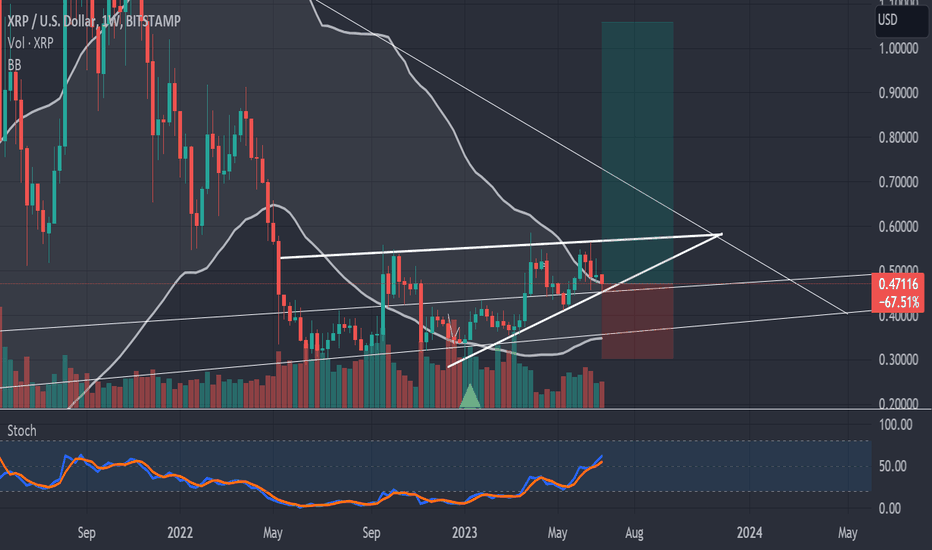
Task: Click the 0.60000 price axis label
Action: click(898, 227)
